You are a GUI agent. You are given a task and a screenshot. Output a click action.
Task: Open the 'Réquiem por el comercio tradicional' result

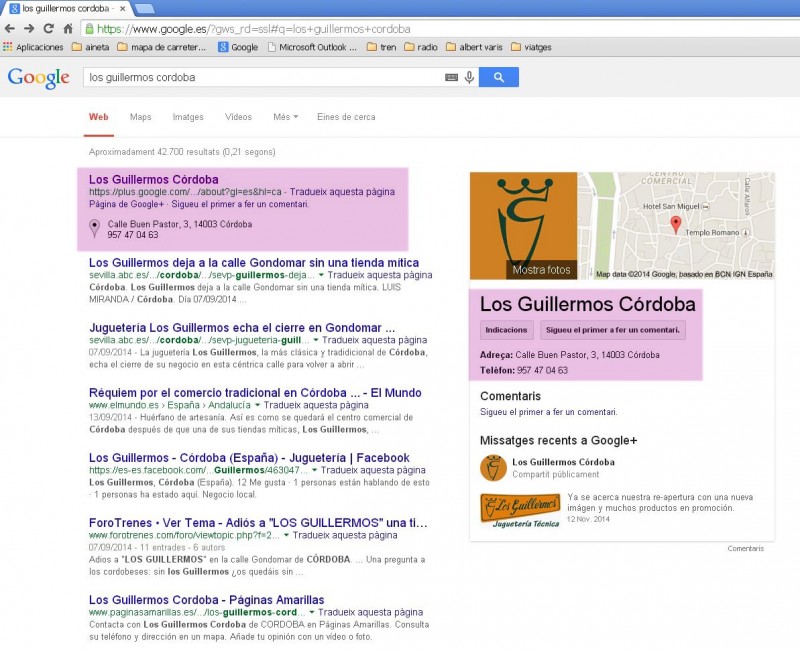255,393
